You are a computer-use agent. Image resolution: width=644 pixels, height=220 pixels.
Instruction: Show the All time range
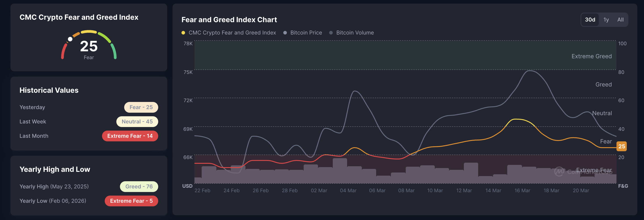pyautogui.click(x=620, y=20)
